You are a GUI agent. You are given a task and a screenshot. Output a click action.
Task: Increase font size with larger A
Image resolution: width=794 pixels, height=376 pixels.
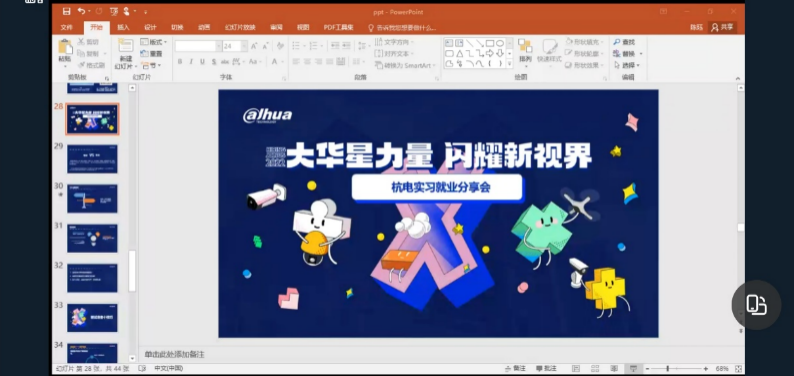[x=254, y=46]
